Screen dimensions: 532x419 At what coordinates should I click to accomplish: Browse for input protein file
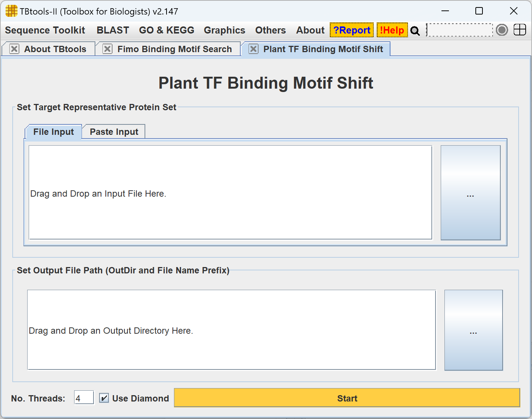[470, 193]
